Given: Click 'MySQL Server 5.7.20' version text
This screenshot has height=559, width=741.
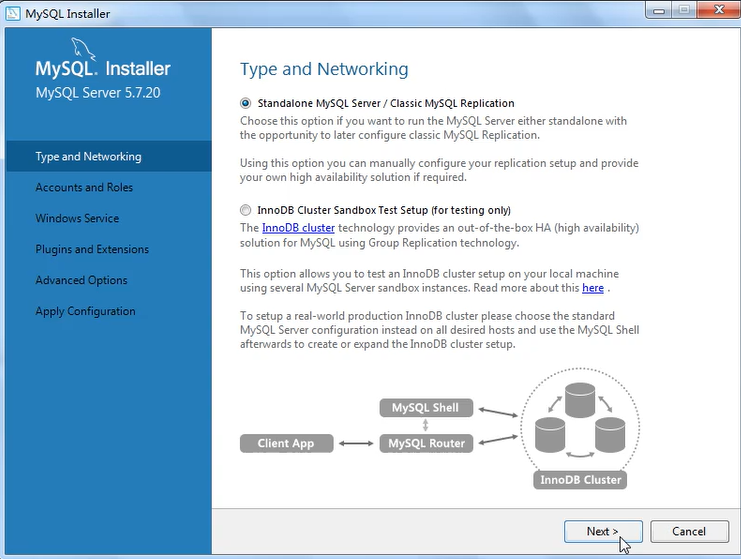Looking at the screenshot, I should coord(98,93).
